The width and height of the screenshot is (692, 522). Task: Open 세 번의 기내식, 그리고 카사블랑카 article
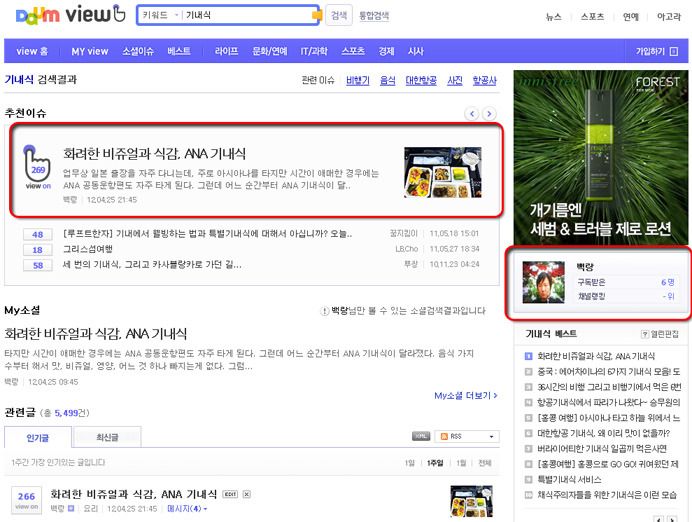point(152,264)
